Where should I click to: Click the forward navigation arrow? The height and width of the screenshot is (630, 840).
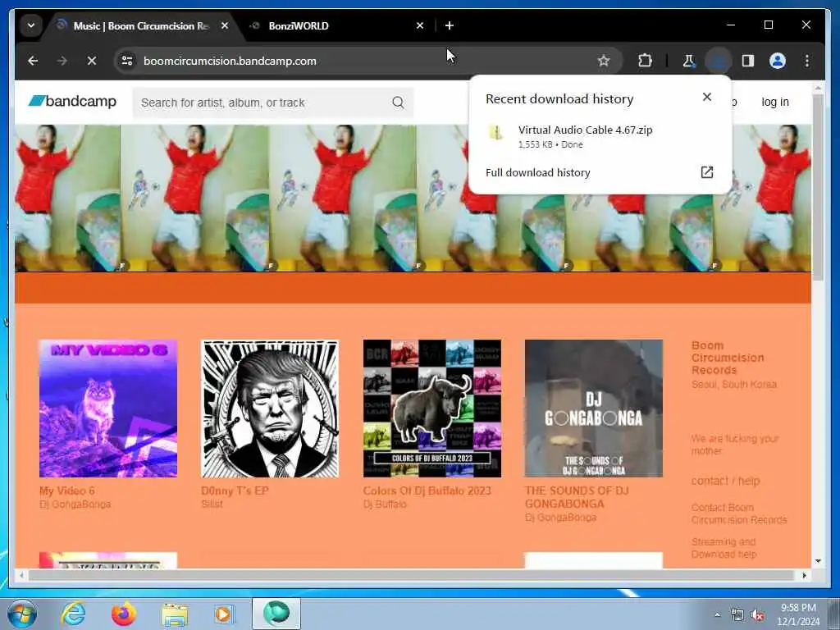click(x=62, y=61)
